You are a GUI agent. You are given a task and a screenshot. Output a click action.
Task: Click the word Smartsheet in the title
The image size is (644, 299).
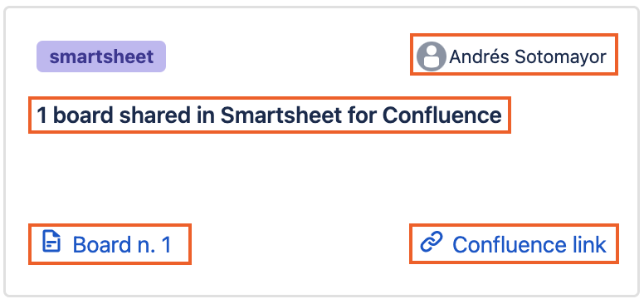tap(281, 115)
